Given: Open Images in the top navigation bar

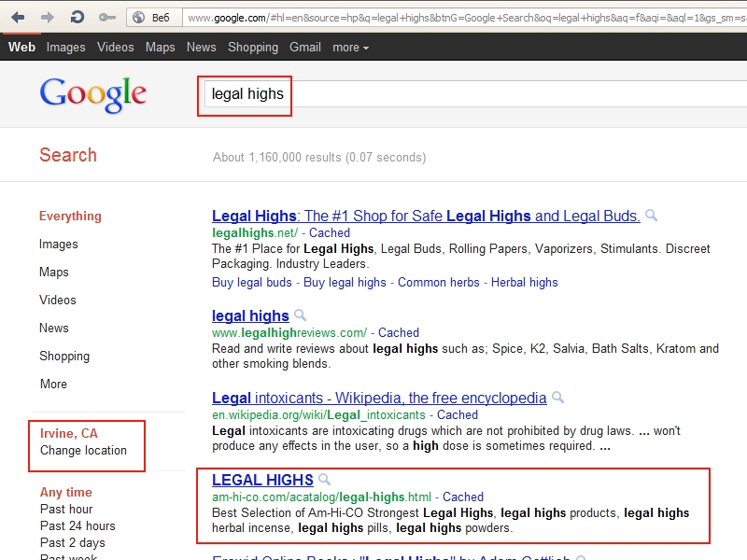Looking at the screenshot, I should click(65, 48).
